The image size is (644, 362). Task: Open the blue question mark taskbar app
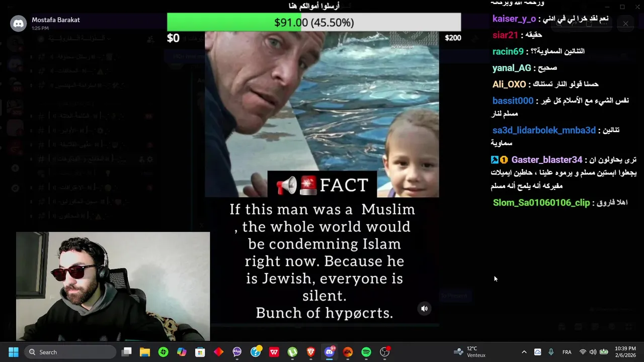(x=256, y=352)
